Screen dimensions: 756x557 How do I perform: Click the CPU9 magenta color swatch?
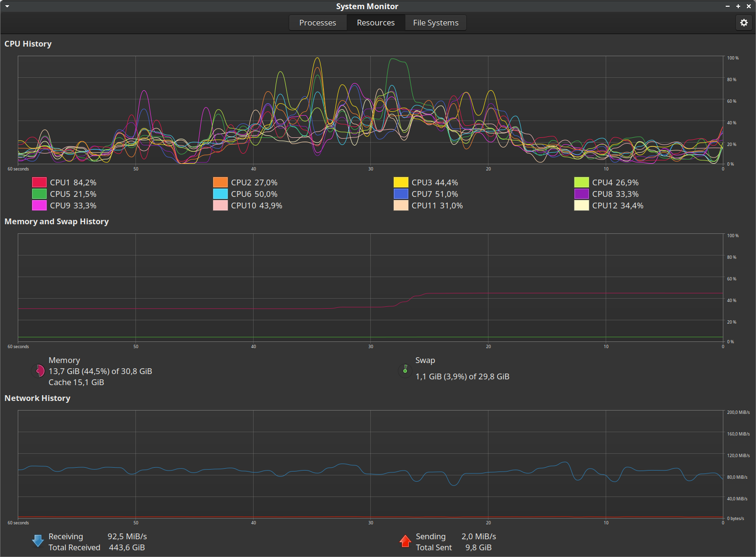coord(39,206)
